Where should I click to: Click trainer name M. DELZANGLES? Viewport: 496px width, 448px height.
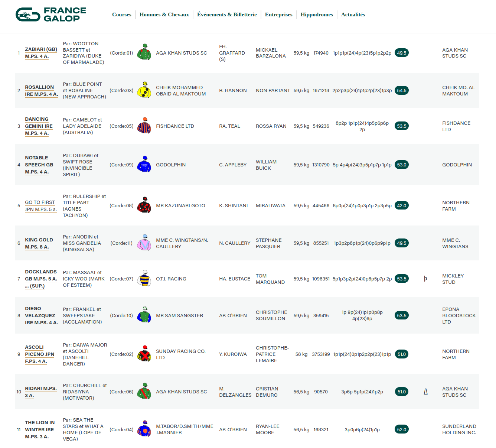click(x=235, y=392)
